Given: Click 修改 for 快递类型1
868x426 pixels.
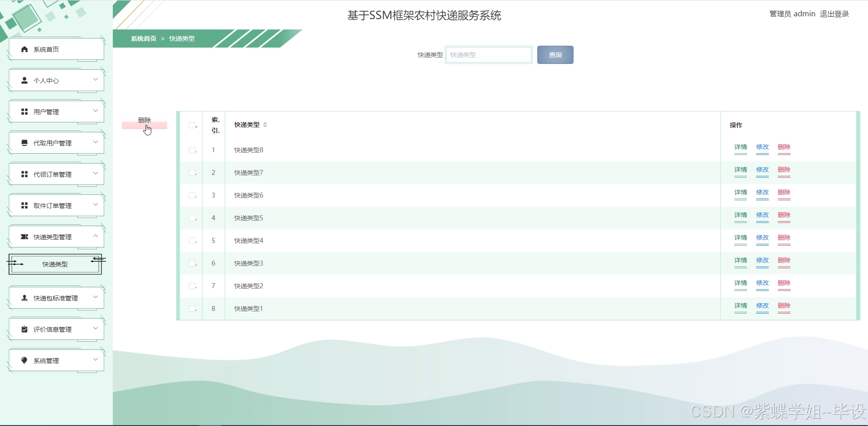Looking at the screenshot, I should click(x=762, y=306).
